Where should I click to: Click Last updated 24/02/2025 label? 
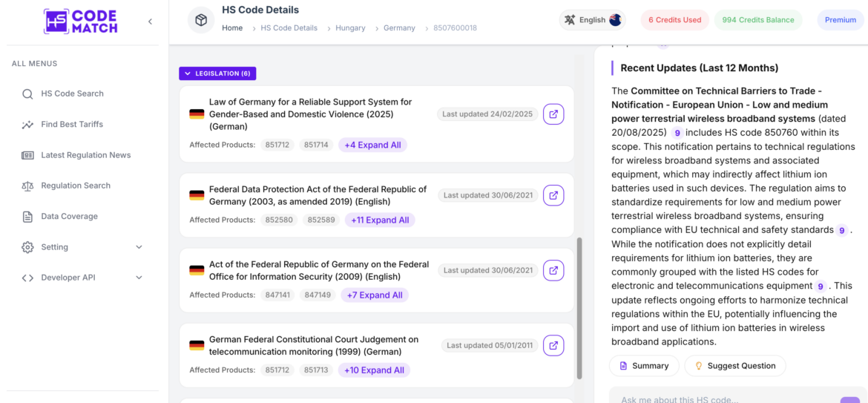(x=487, y=114)
